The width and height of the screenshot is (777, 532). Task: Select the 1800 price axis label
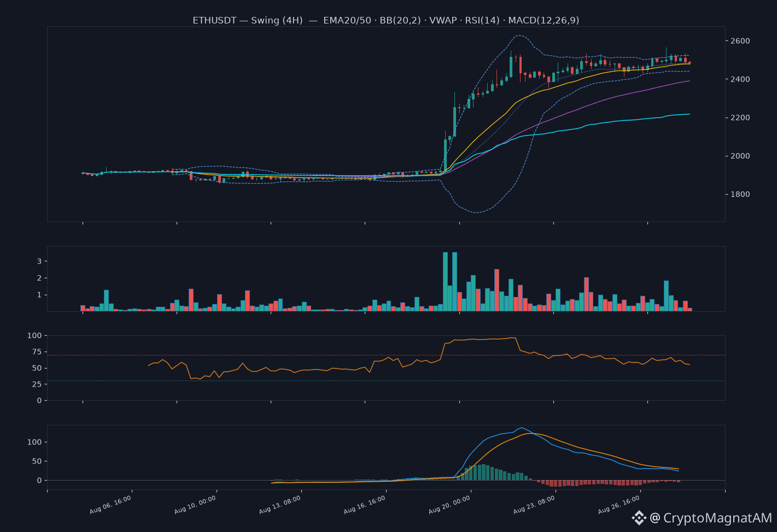740,194
